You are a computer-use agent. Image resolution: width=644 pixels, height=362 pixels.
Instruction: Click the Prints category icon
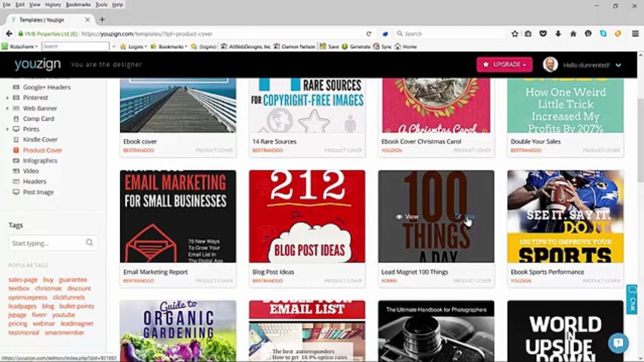16,129
